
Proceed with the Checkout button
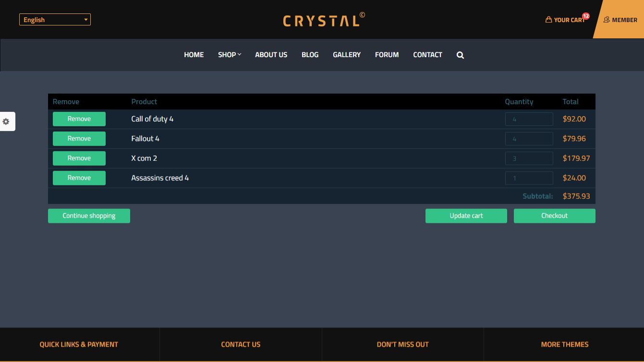pos(555,216)
